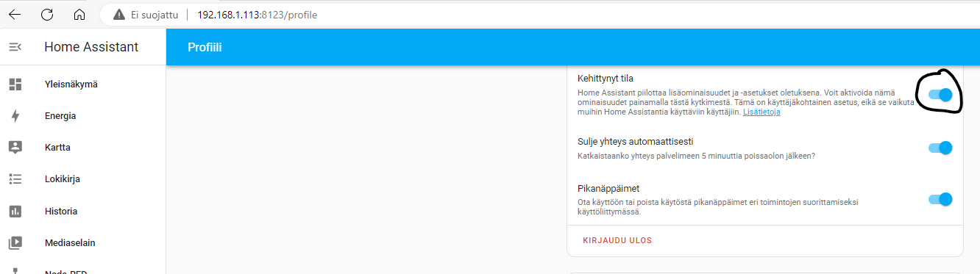Click the browser back arrow
Viewport: 980px width, 274px height.
pyautogui.click(x=15, y=15)
